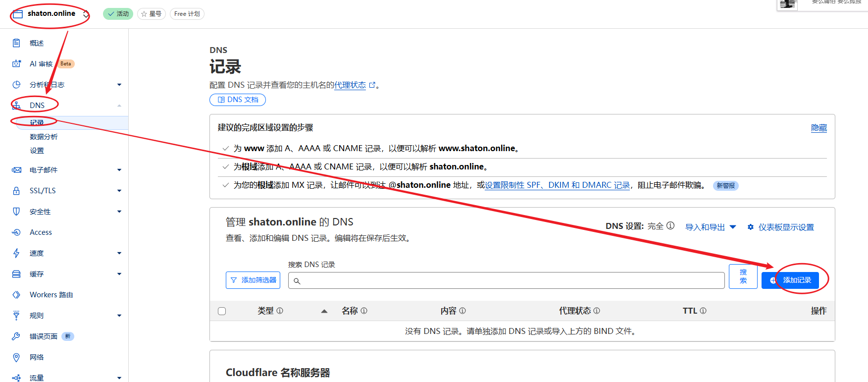Click the 安全性 shield icon
Viewport: 868px width, 382px height.
coord(16,212)
